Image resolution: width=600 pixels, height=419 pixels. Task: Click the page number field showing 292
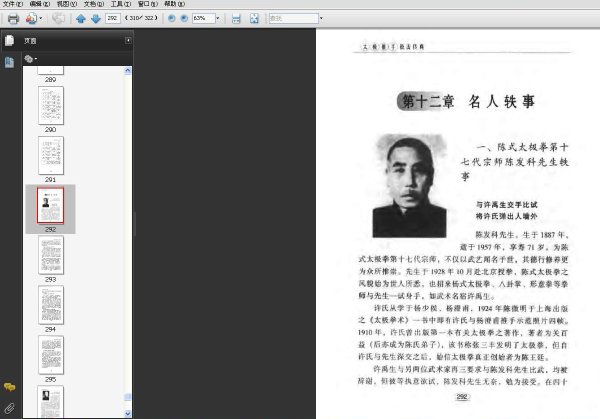(112, 18)
